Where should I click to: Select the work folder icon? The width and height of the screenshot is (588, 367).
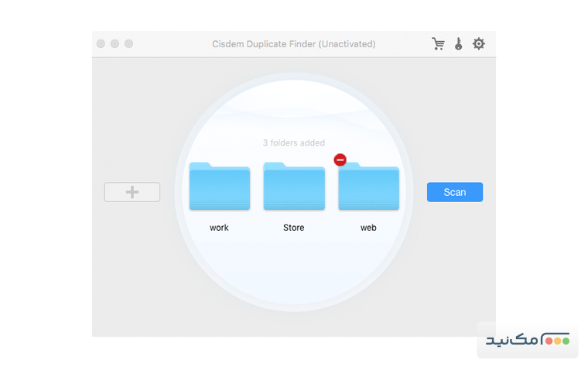(x=220, y=186)
